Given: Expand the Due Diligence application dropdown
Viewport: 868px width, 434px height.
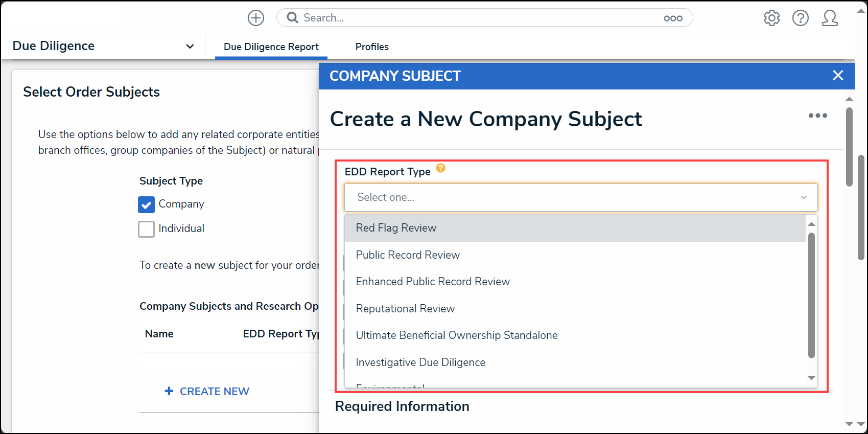Looking at the screenshot, I should pos(190,46).
